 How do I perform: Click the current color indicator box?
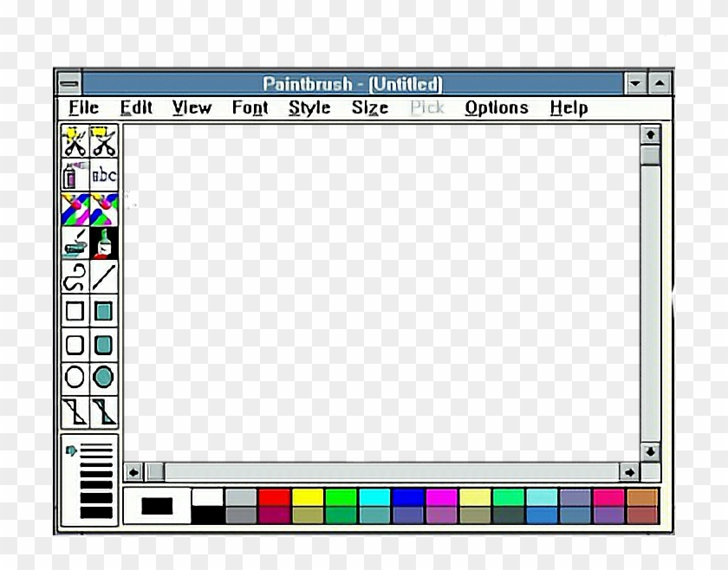pyautogui.click(x=157, y=506)
